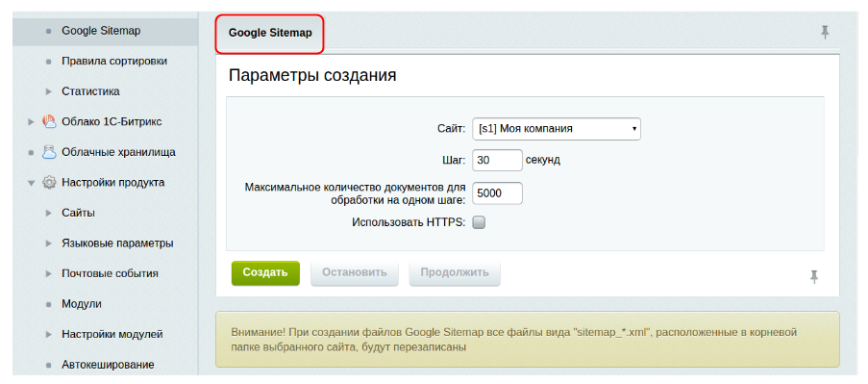Click the green Создать button
Screen dimensions: 868x384
point(265,273)
